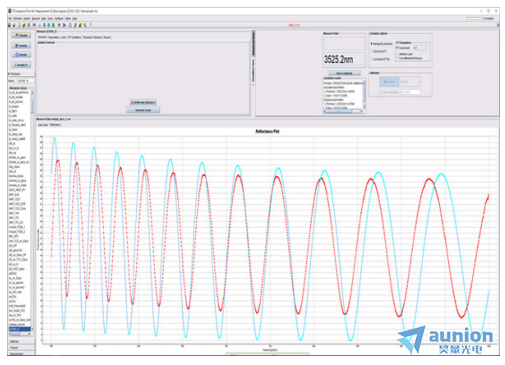The image size is (505, 365).
Task: Click the layer button showing 3525.2nm thickness
Action: (143, 102)
